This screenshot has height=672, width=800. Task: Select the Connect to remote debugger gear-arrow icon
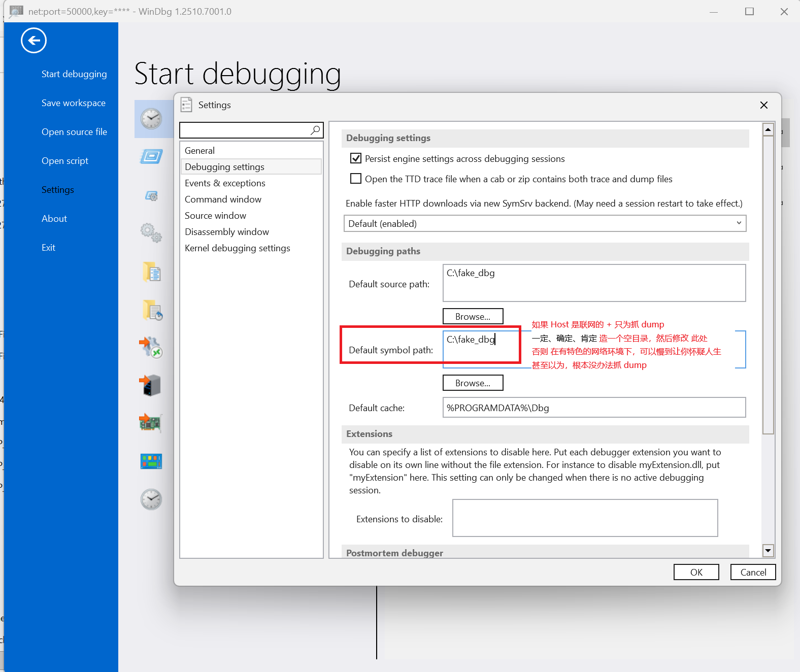point(151,348)
